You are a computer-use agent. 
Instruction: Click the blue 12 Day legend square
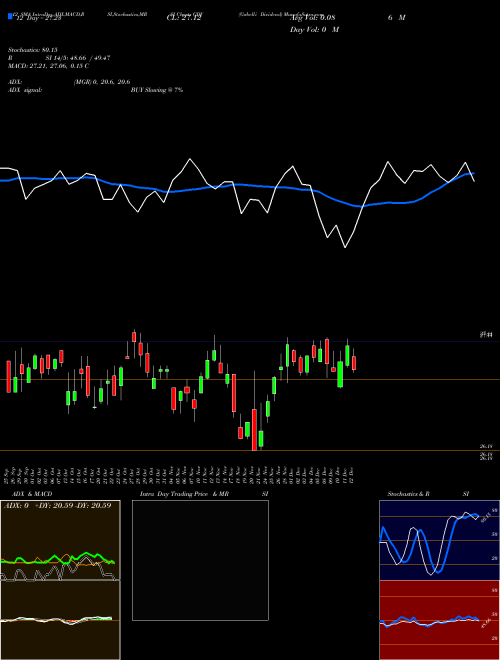click(11, 17)
